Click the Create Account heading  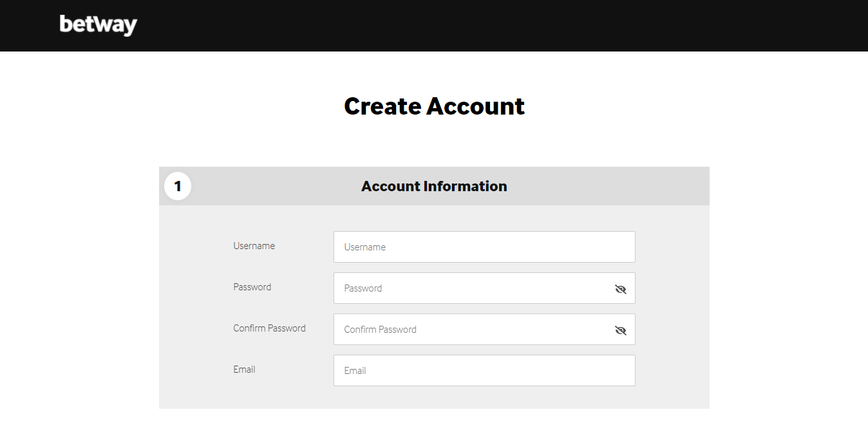click(435, 106)
